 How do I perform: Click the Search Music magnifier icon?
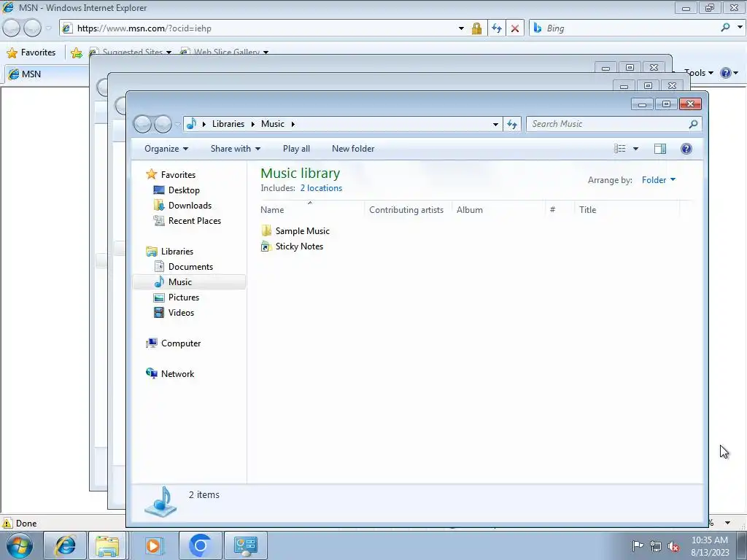(x=693, y=124)
